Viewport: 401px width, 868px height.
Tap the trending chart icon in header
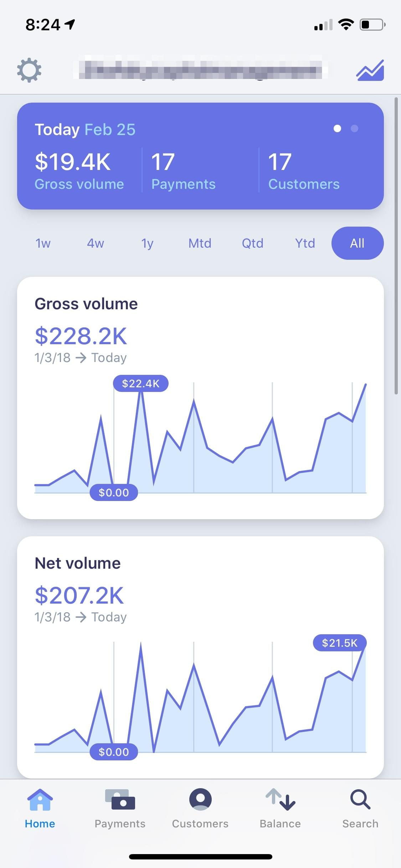point(370,70)
